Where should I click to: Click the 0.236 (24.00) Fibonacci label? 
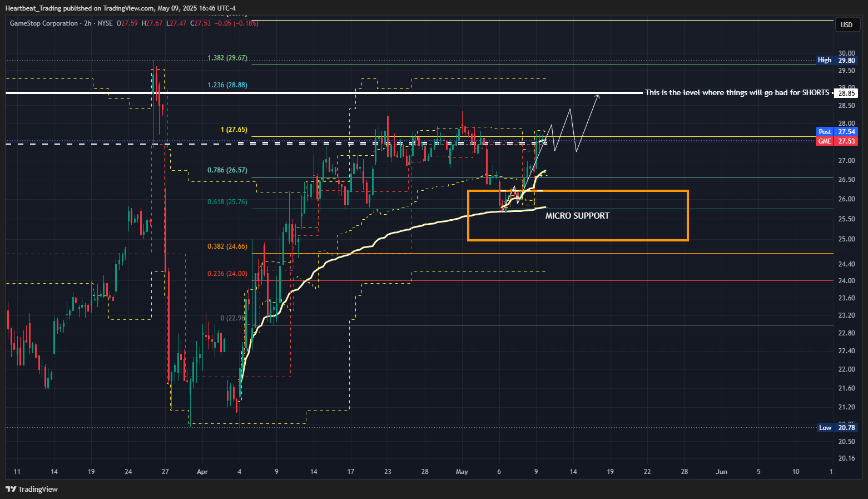coord(227,274)
